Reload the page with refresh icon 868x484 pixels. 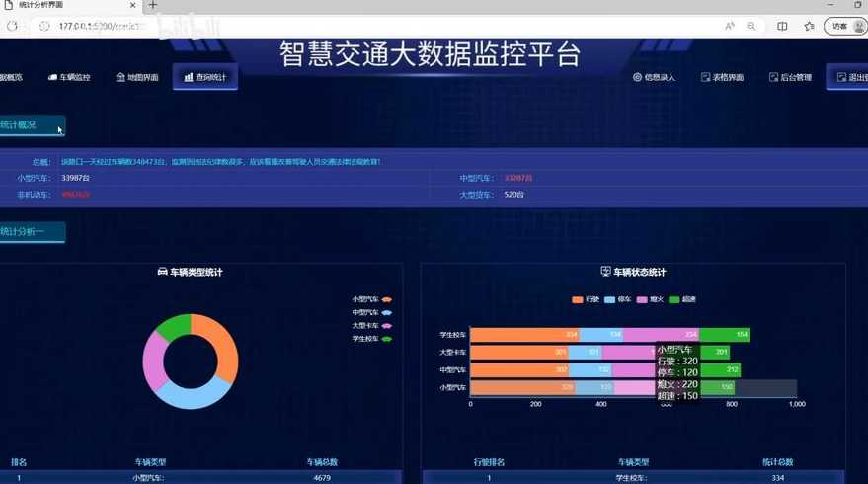tap(12, 26)
